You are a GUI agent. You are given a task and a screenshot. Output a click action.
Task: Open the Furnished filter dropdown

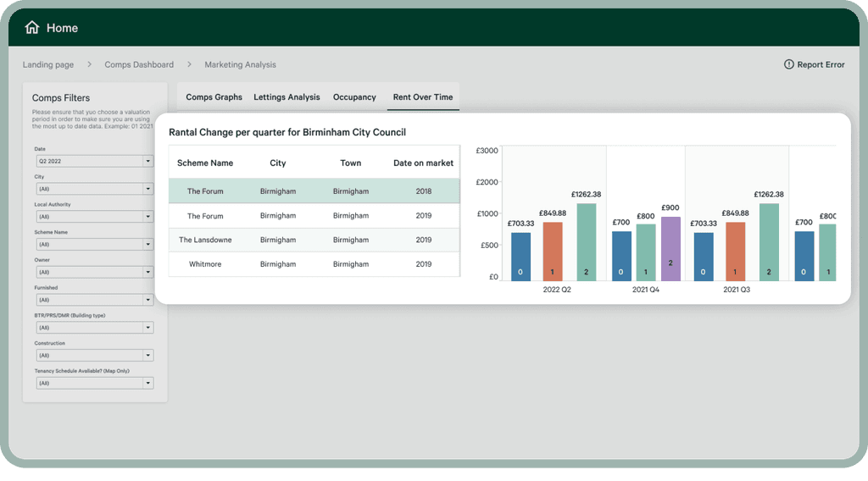[x=95, y=300]
